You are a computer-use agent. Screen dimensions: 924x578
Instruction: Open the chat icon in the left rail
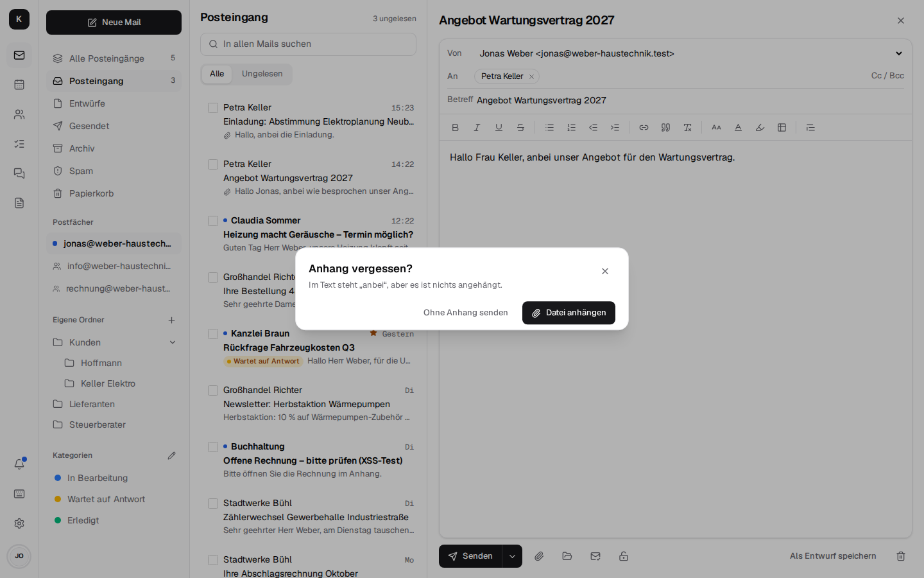(x=19, y=173)
